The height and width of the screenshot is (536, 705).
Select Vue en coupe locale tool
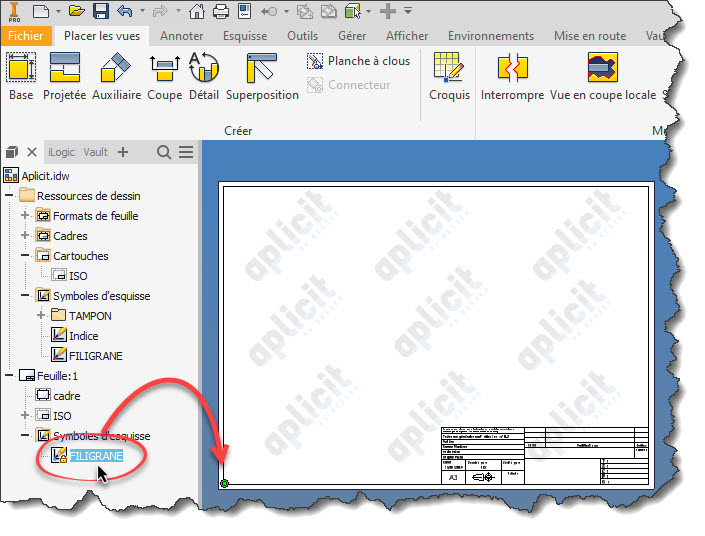point(602,77)
